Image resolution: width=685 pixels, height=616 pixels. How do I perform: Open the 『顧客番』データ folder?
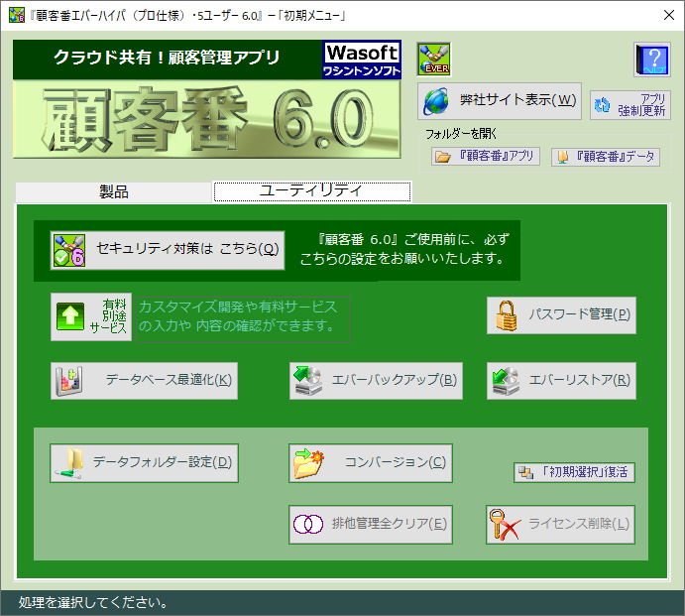tap(605, 157)
